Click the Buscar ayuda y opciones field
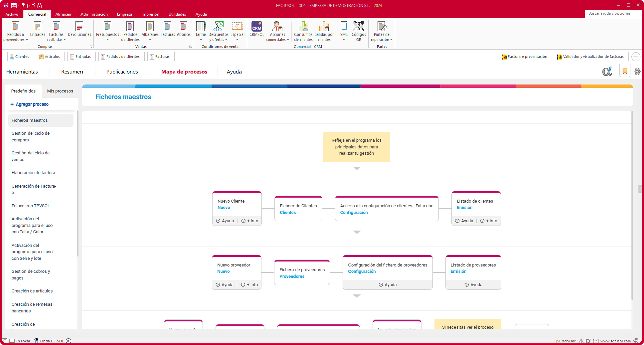The image size is (644, 345). click(613, 14)
